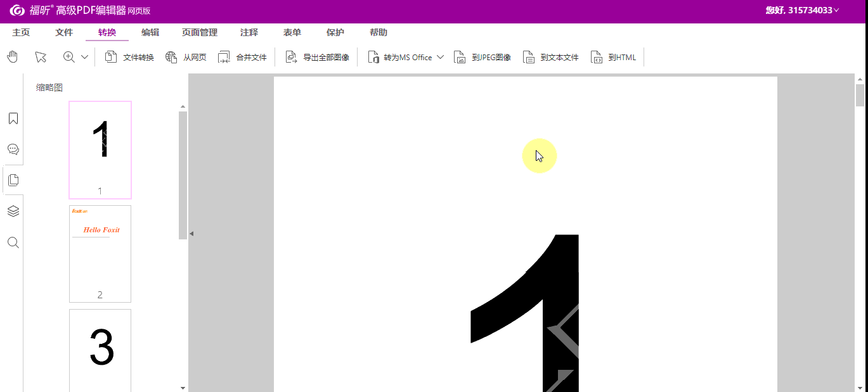The width and height of the screenshot is (868, 392).
Task: Open the bookmarks sidebar panel
Action: (13, 118)
